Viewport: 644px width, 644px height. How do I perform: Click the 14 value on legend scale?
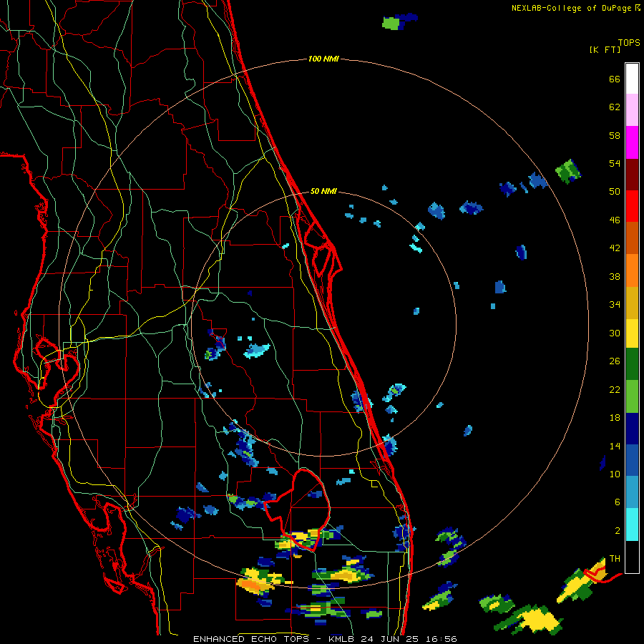click(615, 446)
